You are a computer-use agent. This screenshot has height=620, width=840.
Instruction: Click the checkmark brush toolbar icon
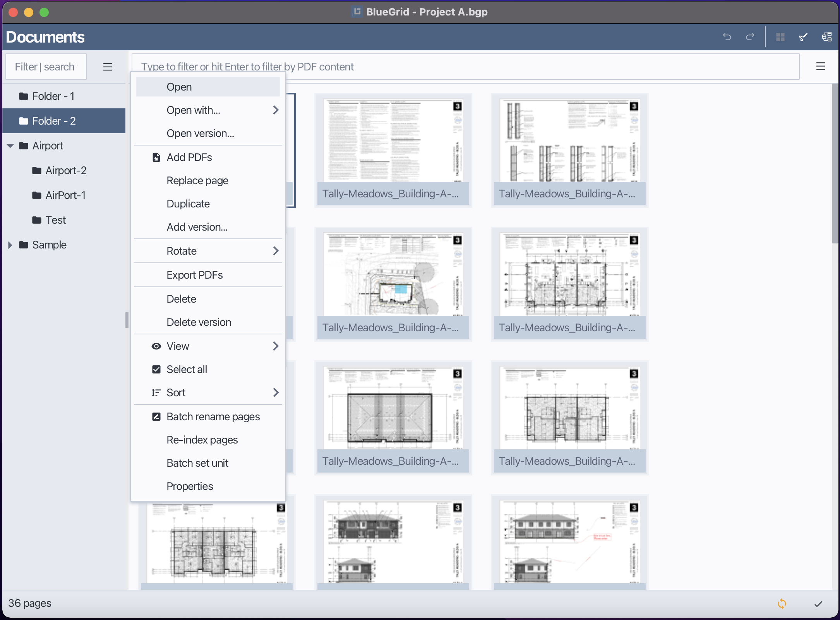[x=804, y=37]
